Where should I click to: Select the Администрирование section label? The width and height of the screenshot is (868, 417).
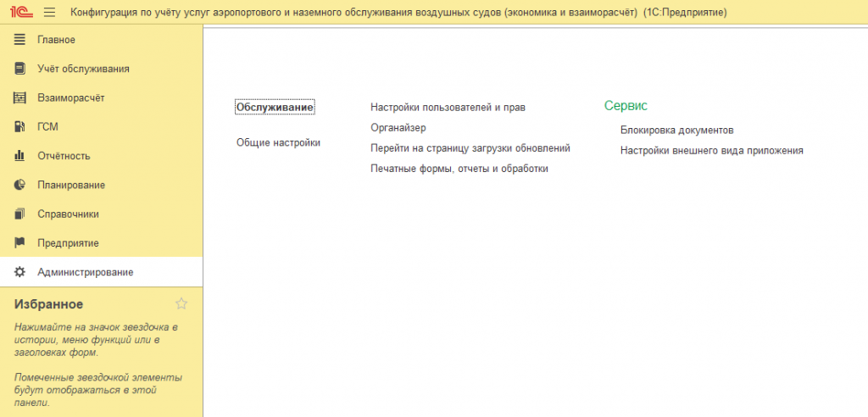coord(86,272)
